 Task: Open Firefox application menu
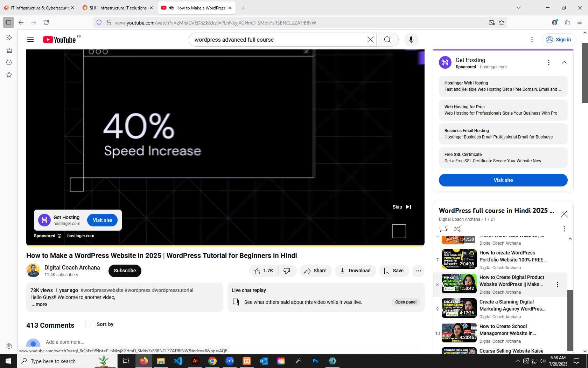tap(580, 22)
